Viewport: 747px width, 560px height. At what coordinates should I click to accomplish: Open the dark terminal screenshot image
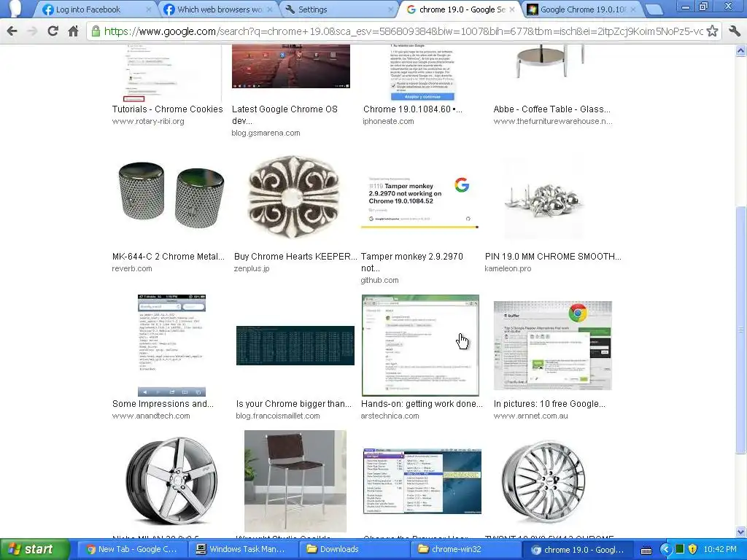tap(295, 346)
